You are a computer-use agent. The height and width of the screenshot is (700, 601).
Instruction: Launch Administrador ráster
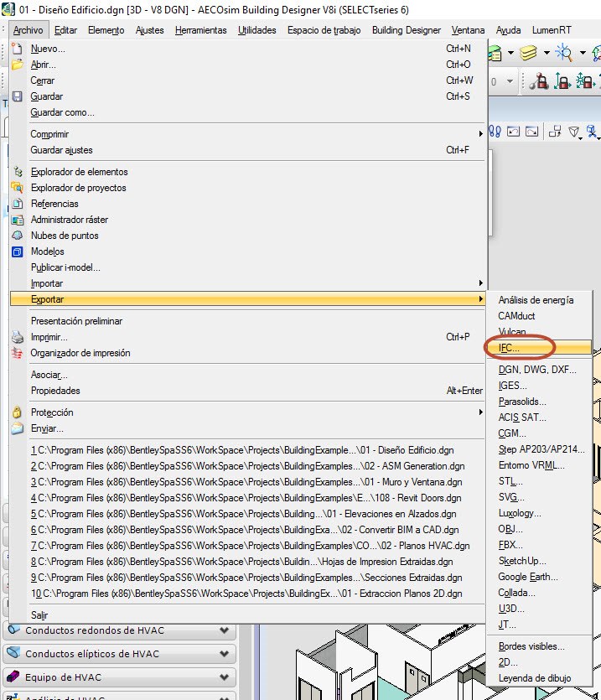pos(247,220)
